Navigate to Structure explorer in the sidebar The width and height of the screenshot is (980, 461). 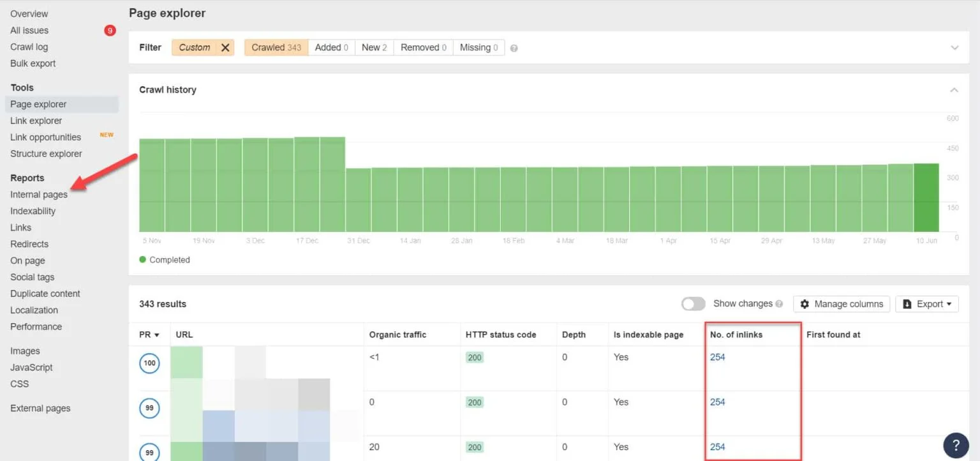coord(45,153)
